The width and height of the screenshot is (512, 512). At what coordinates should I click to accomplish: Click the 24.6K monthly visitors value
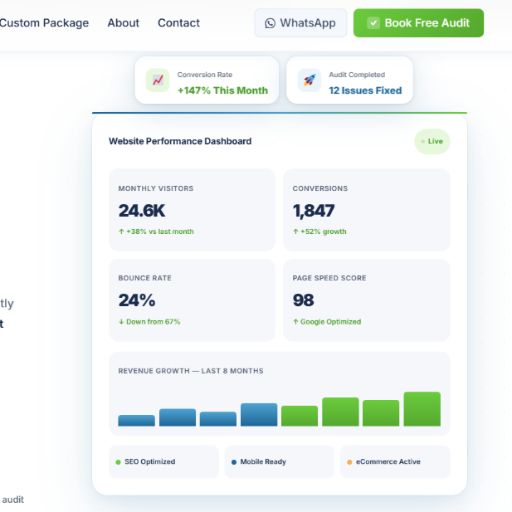[142, 211]
